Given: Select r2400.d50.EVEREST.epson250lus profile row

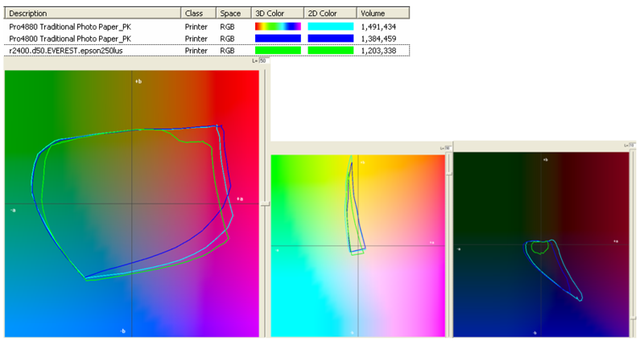Looking at the screenshot, I should [207, 51].
